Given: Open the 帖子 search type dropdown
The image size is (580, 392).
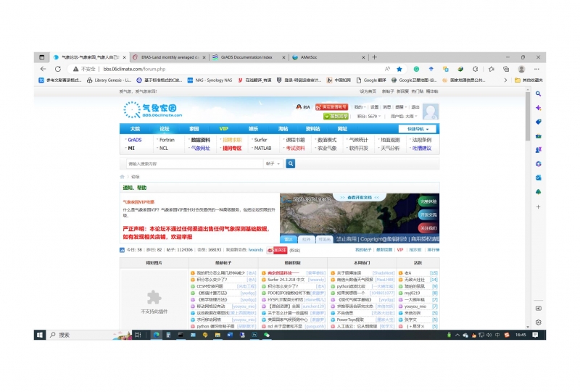Looking at the screenshot, I should click(x=273, y=164).
